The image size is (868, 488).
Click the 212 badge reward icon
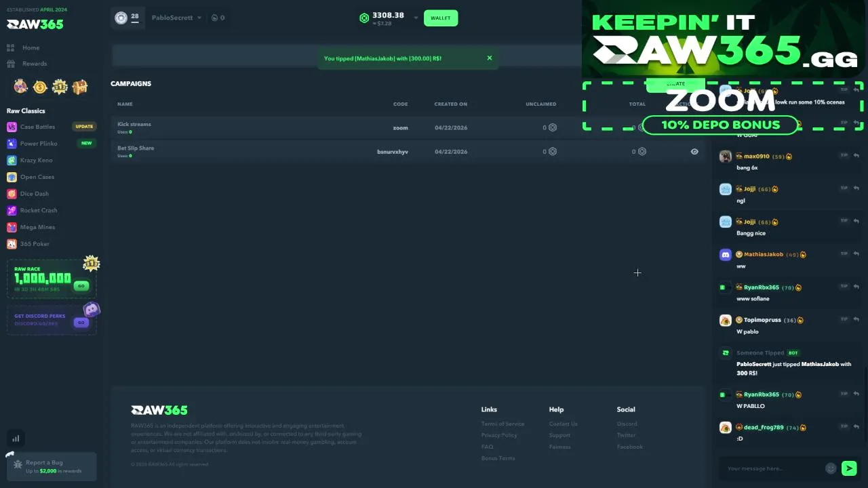click(60, 87)
